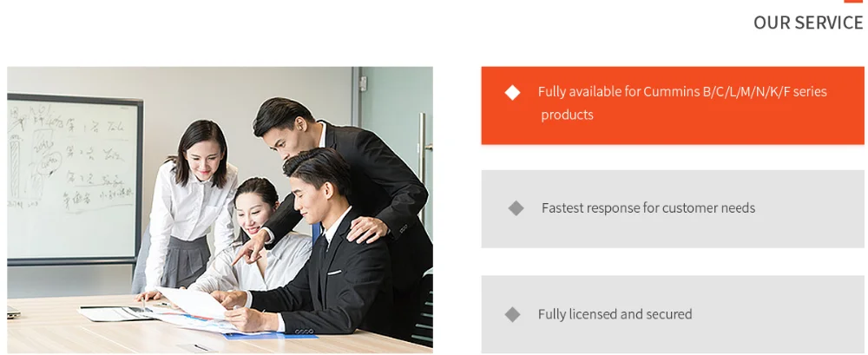Image resolution: width=868 pixels, height=355 pixels.
Task: Click the whiteboard in the photo
Action: pyautogui.click(x=75, y=179)
